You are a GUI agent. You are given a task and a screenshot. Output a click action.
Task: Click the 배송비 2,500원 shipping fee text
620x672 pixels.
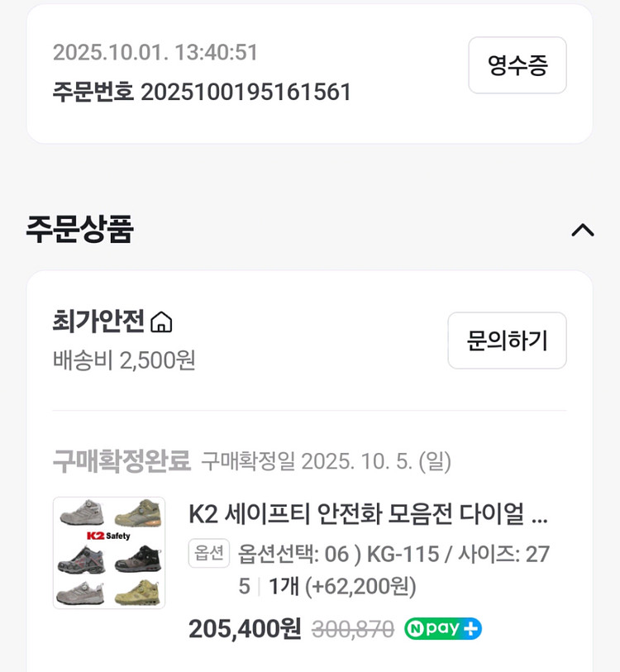(124, 360)
